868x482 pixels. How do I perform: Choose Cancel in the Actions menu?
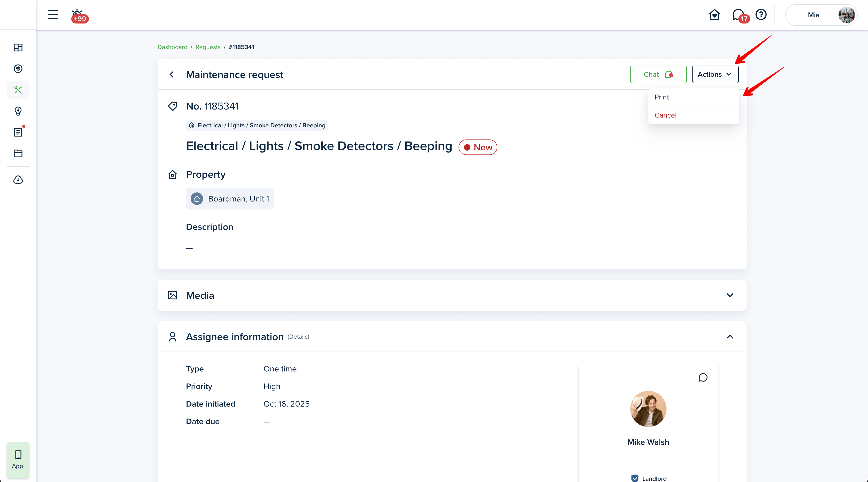(x=665, y=115)
